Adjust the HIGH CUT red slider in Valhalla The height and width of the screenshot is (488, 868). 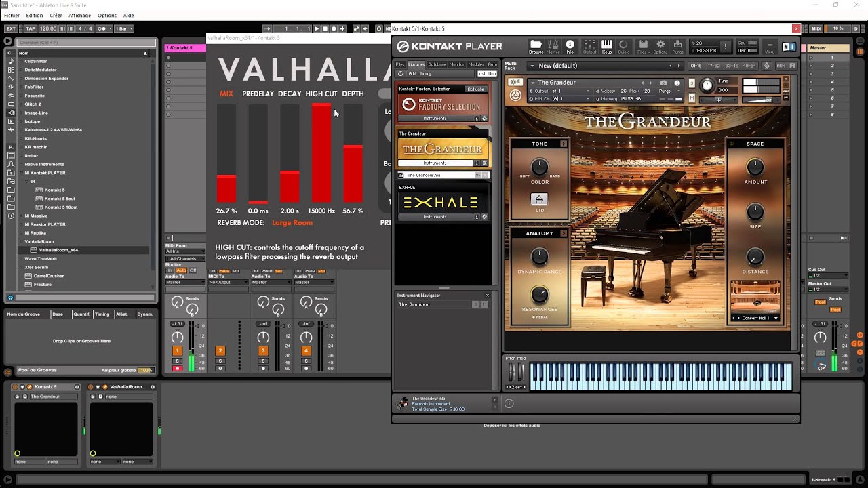pyautogui.click(x=321, y=153)
